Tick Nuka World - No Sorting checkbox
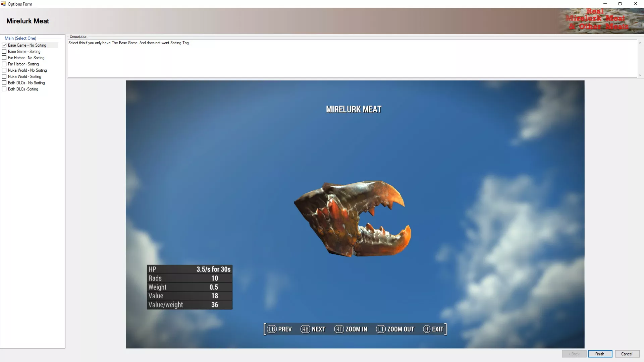This screenshot has height=362, width=644. coord(4,70)
